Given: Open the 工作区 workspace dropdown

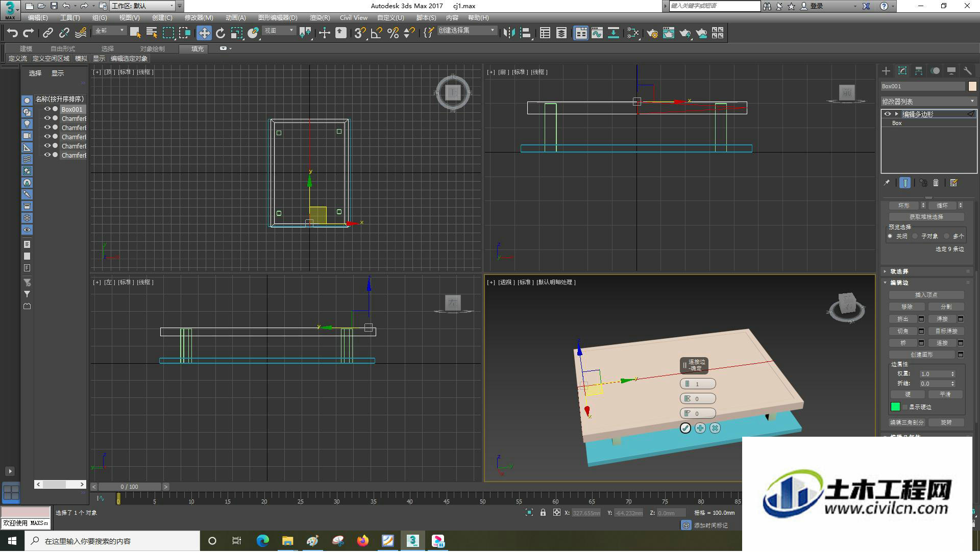Looking at the screenshot, I should [x=142, y=6].
